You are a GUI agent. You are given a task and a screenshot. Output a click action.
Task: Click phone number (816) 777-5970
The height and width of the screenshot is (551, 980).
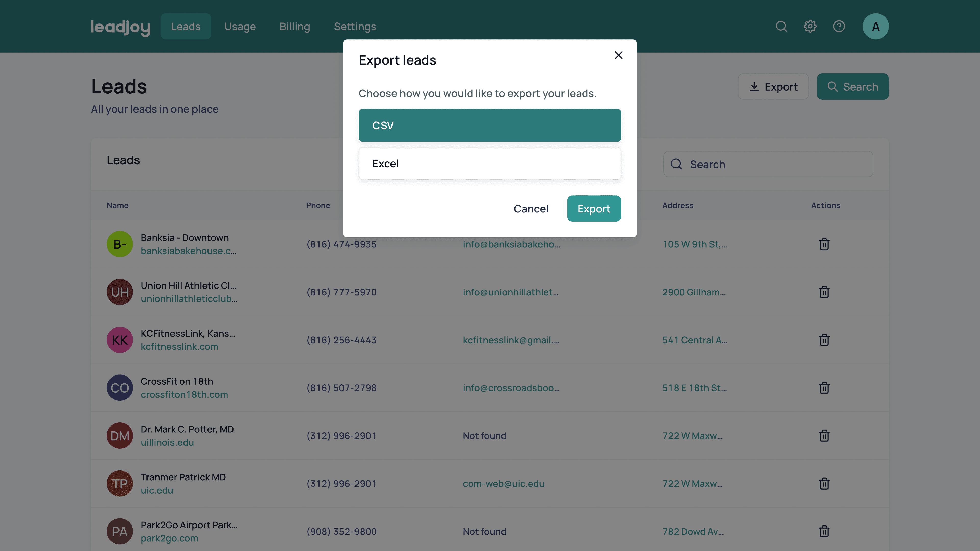coord(341,292)
